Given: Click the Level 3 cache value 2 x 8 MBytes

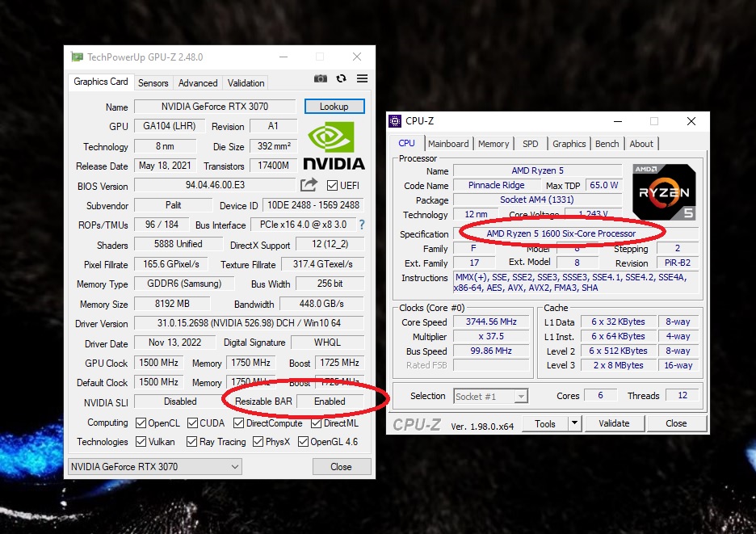Looking at the screenshot, I should click(x=618, y=365).
